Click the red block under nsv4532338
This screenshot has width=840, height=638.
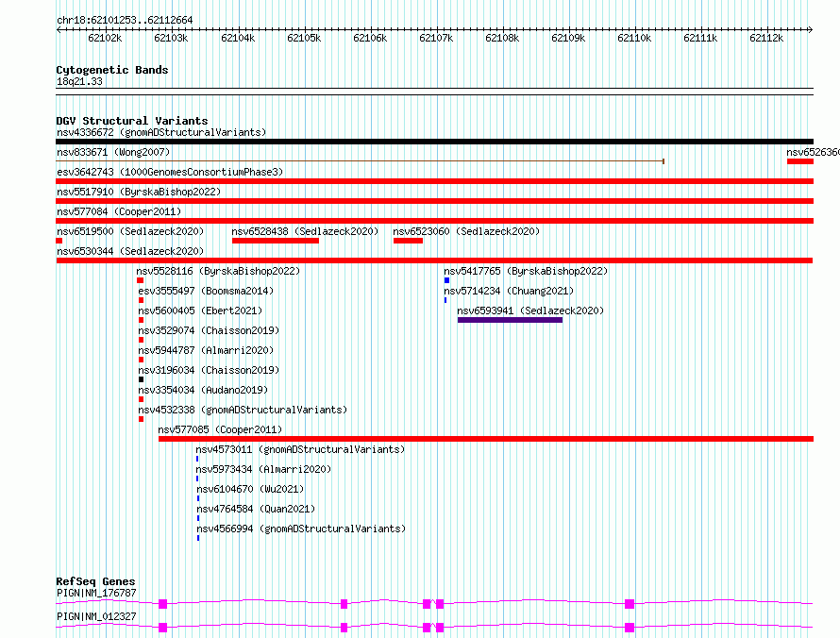pos(141,419)
